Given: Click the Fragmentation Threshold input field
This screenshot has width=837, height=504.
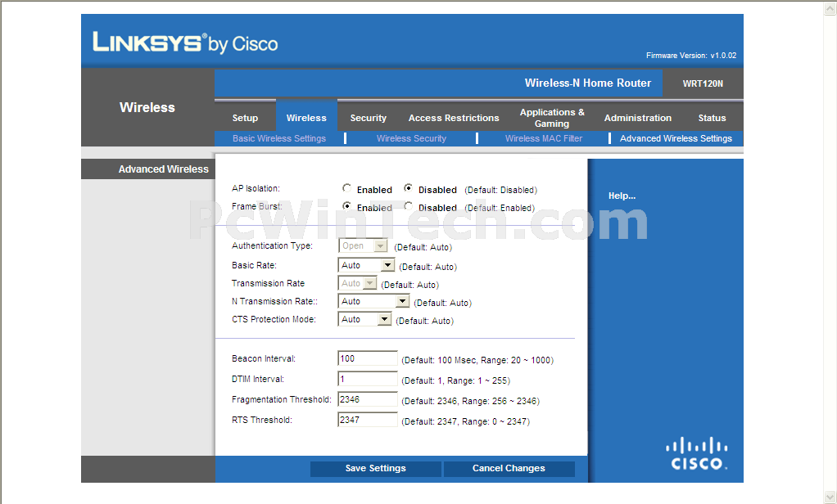Looking at the screenshot, I should tap(368, 399).
